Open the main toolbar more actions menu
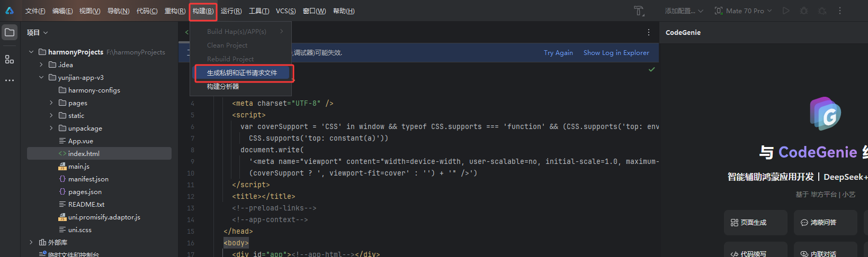The width and height of the screenshot is (868, 257). tap(840, 11)
